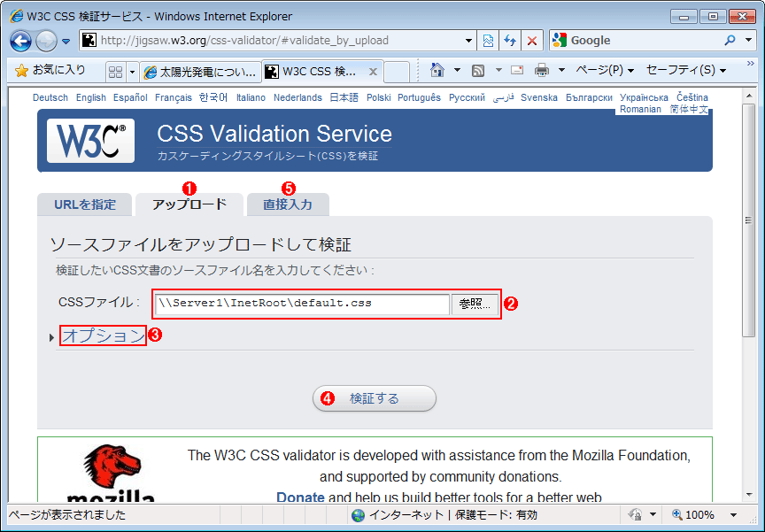Image resolution: width=765 pixels, height=532 pixels.
Task: Show Quick Tabs thumbnail view
Action: [116, 73]
